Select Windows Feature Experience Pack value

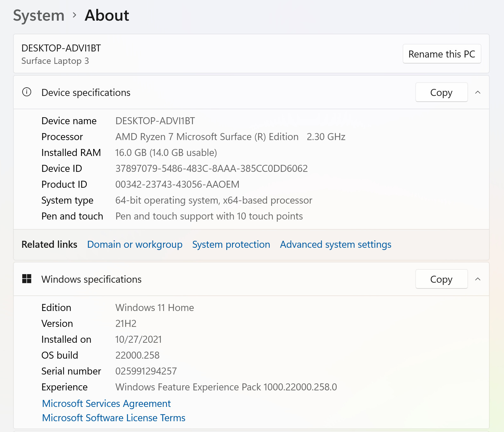coord(226,387)
